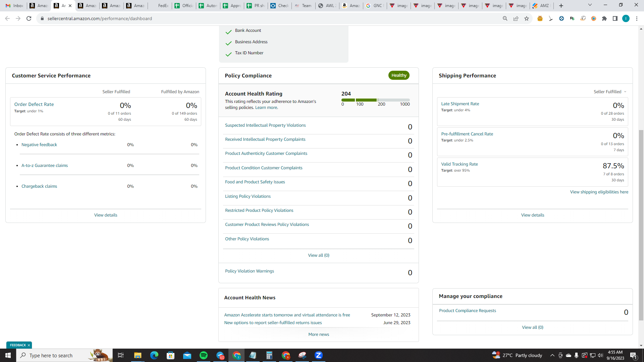644x362 pixels.
Task: Switch to the PR sheet tab
Action: 256,6
